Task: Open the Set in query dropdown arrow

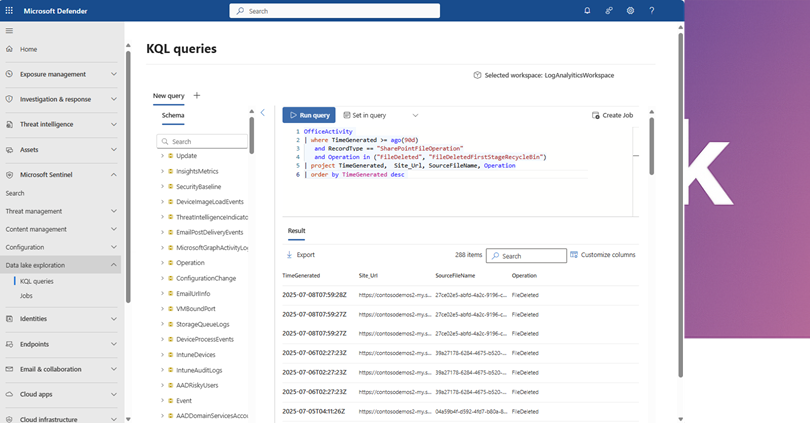Action: (415, 115)
